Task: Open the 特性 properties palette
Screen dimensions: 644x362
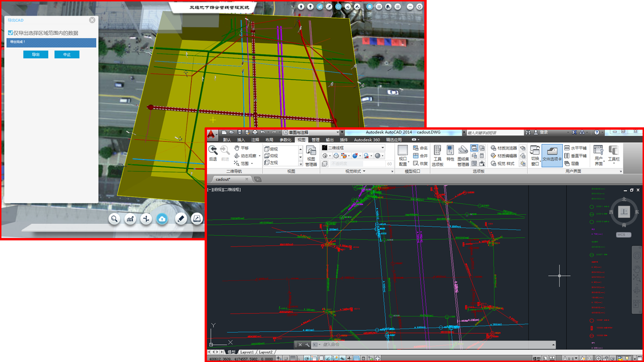Action: (450, 154)
